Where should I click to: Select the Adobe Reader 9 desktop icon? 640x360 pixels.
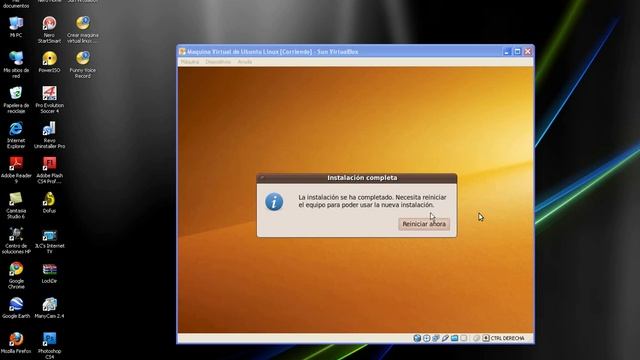16,170
